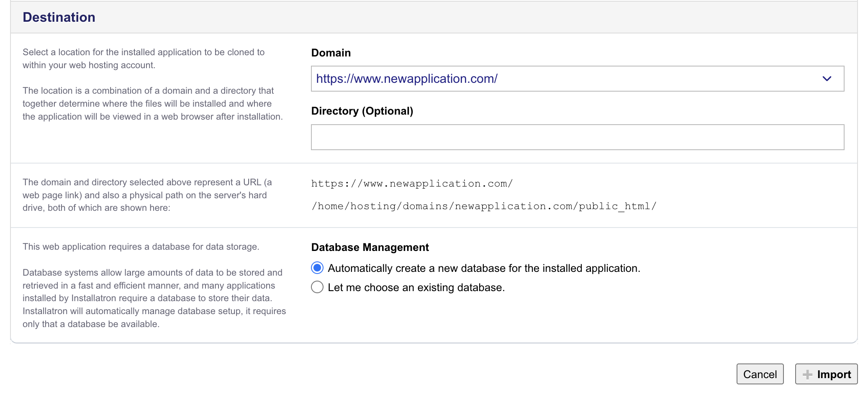This screenshot has height=394, width=868.
Task: Select the selected radio indicator for new database
Action: coord(317,268)
